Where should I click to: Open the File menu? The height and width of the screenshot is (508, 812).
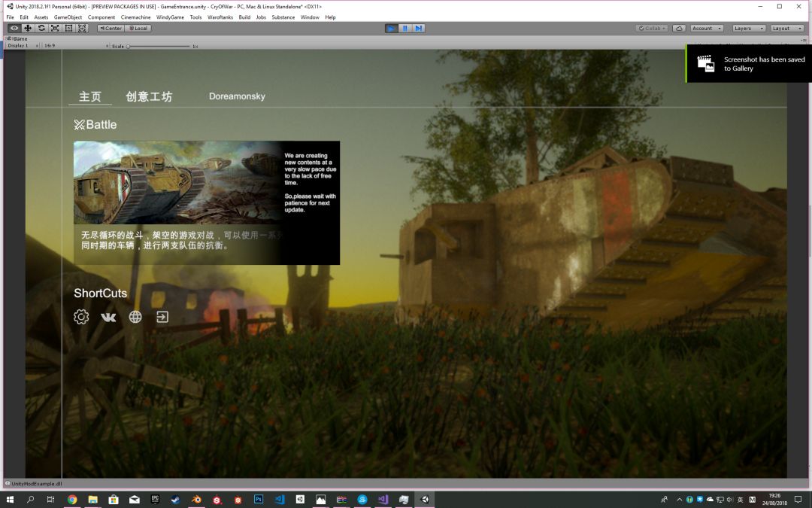pyautogui.click(x=10, y=17)
